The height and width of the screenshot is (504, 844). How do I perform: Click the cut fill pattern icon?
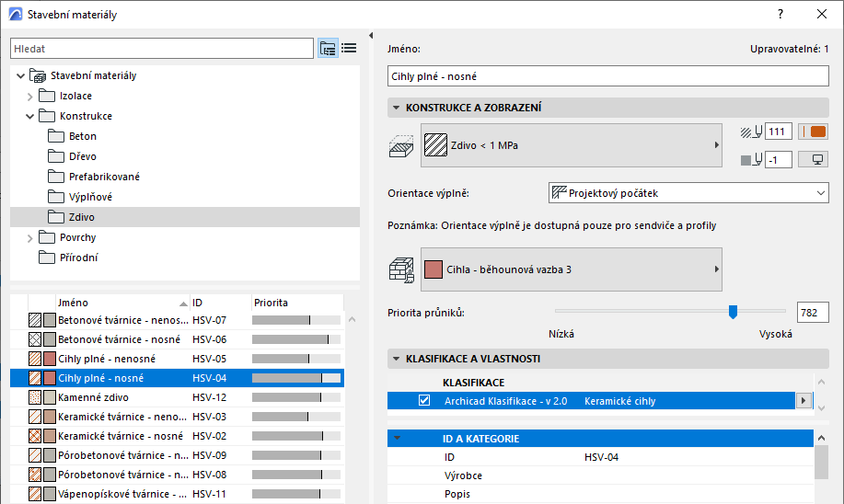(401, 145)
